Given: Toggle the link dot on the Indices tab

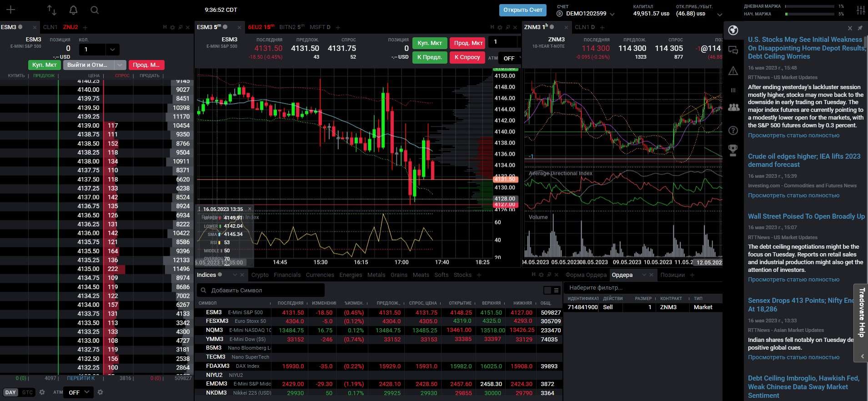Looking at the screenshot, I should tap(220, 275).
